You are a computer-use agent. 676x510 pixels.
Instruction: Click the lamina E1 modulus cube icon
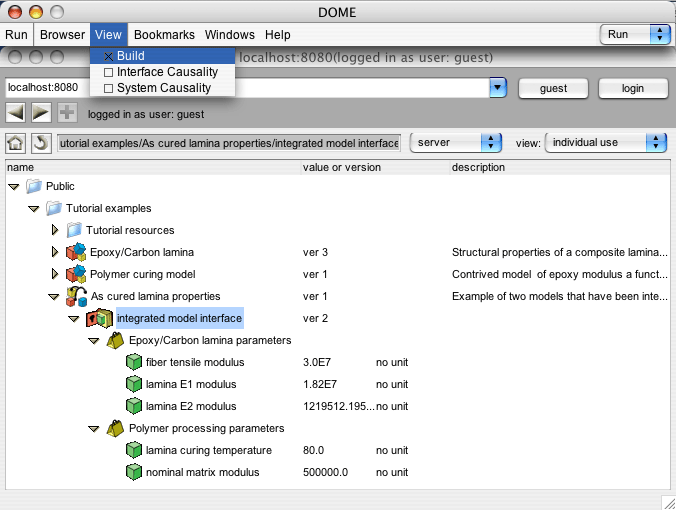[134, 384]
